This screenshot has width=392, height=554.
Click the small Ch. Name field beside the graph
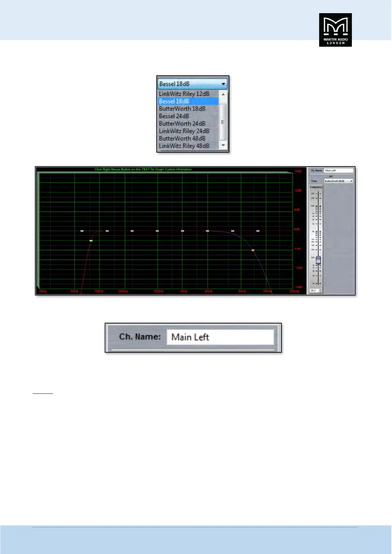pyautogui.click(x=338, y=170)
